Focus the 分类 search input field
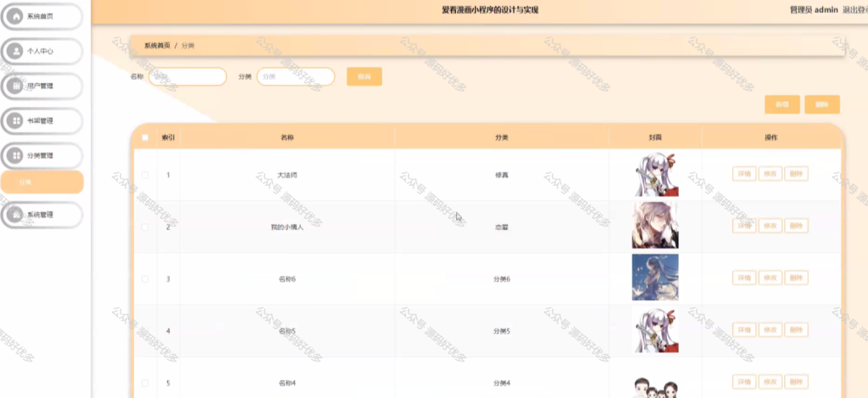Viewport: 868px width, 398px height. [x=296, y=76]
